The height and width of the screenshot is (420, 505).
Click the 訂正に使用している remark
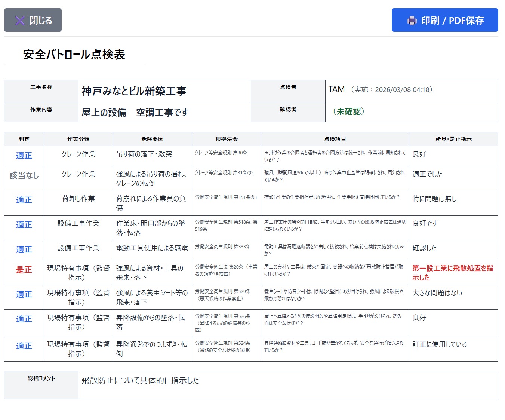pyautogui.click(x=440, y=344)
